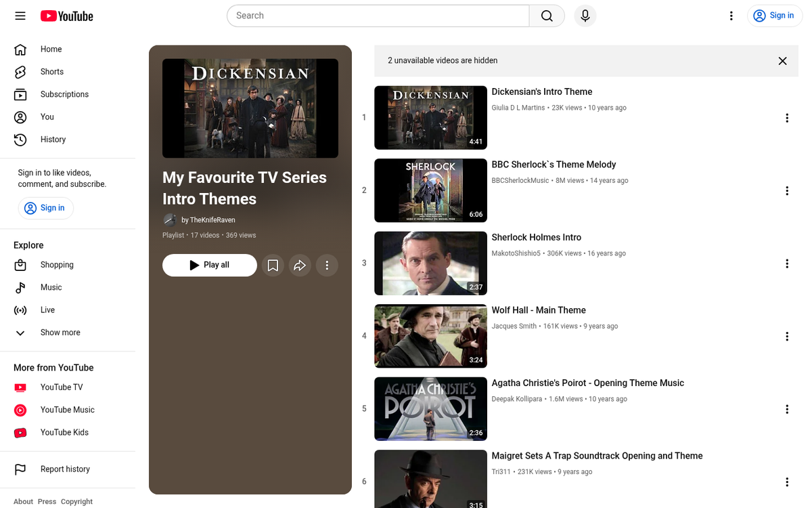This screenshot has height=508, width=812.
Task: Collapse the sidebar with the hamburger menu
Action: coord(20,16)
